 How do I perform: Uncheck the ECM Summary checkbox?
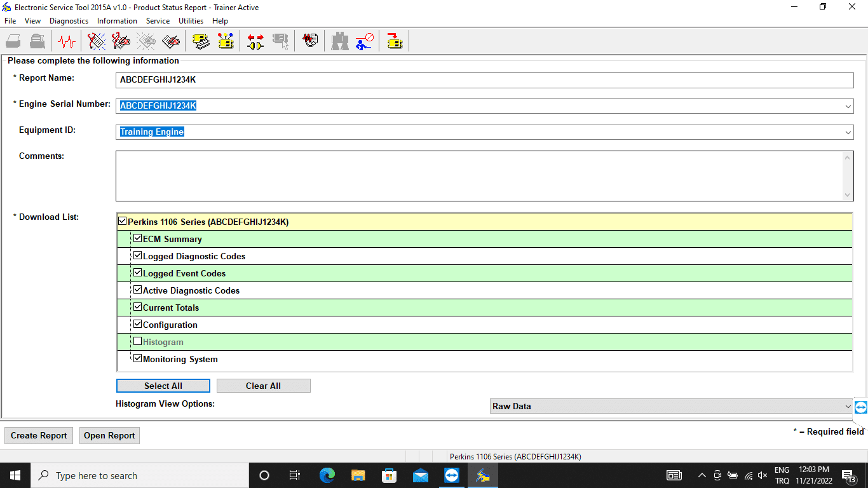click(x=138, y=239)
